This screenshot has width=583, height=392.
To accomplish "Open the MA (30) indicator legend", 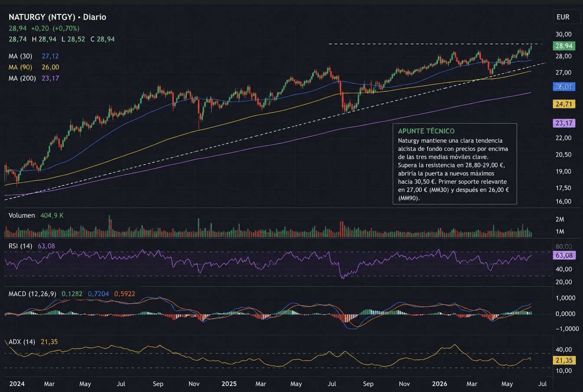I will coord(20,56).
